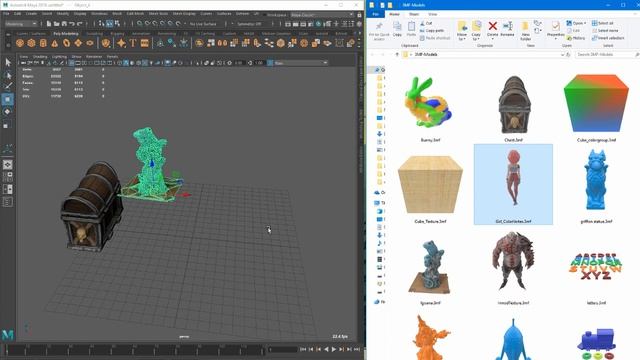Toggle the highlighted textured display viewport button
640x360 pixels.
tap(145, 63)
